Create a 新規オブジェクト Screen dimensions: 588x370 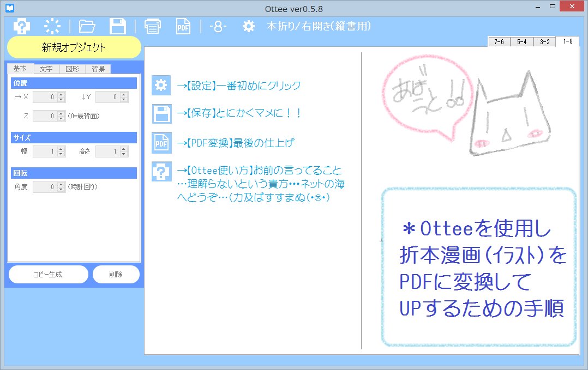coord(74,47)
